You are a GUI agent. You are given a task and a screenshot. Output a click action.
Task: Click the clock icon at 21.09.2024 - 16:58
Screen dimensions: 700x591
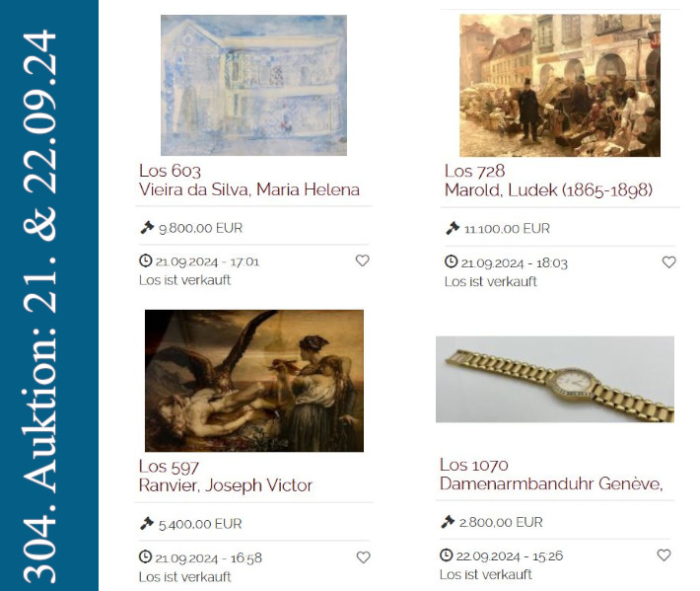(146, 556)
